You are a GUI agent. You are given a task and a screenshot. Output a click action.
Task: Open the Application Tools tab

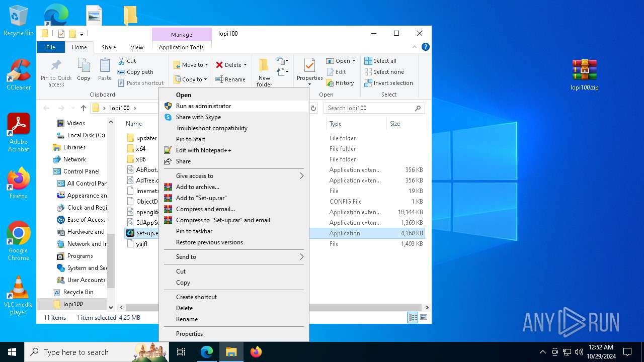coord(181,47)
